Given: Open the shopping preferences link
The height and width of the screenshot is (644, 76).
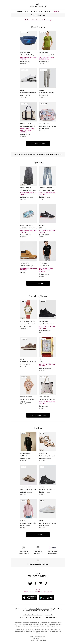Looking at the screenshot, I should click(x=54, y=154).
